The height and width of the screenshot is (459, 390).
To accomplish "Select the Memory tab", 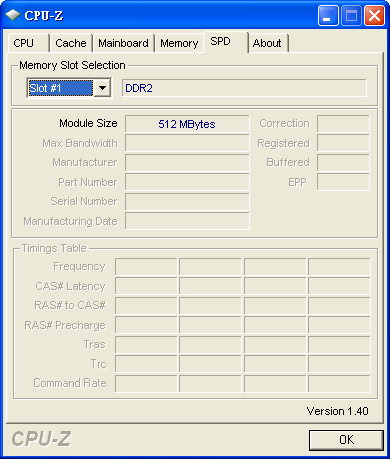I will click(x=179, y=43).
